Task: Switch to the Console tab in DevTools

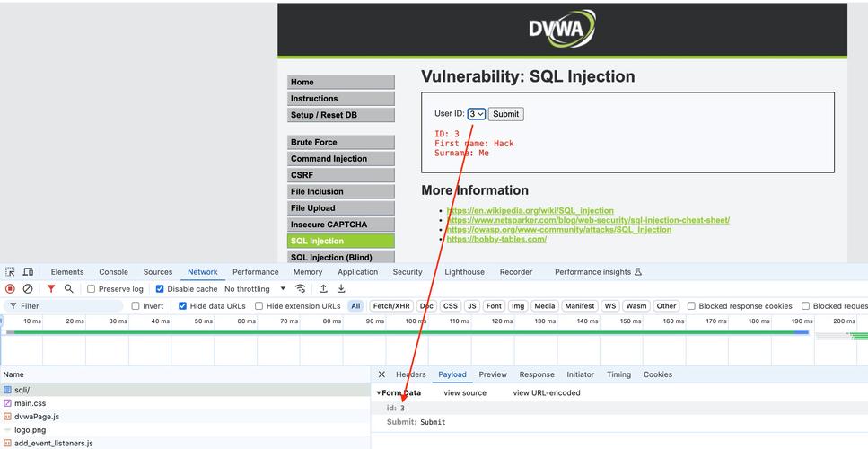Action: pyautogui.click(x=113, y=272)
